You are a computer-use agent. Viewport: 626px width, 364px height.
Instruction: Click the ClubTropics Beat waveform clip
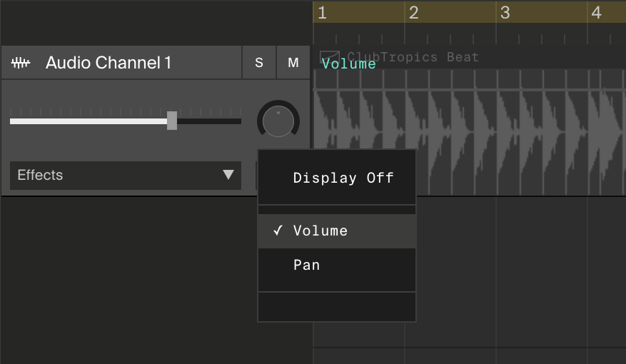470,132
